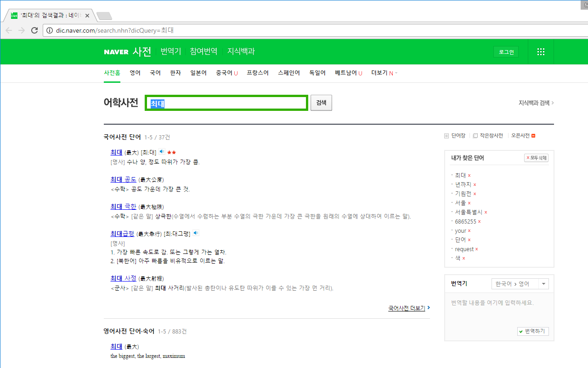Remove 년까지 from searched words list

(x=475, y=184)
